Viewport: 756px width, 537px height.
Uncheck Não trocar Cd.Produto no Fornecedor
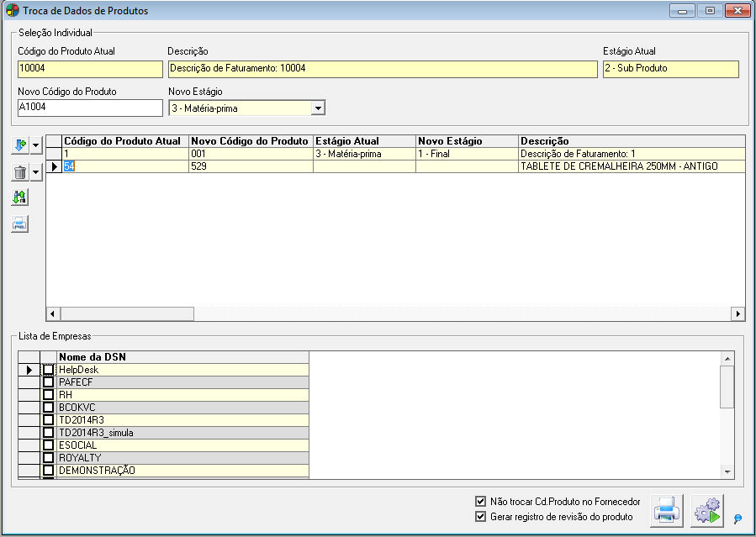click(x=481, y=501)
